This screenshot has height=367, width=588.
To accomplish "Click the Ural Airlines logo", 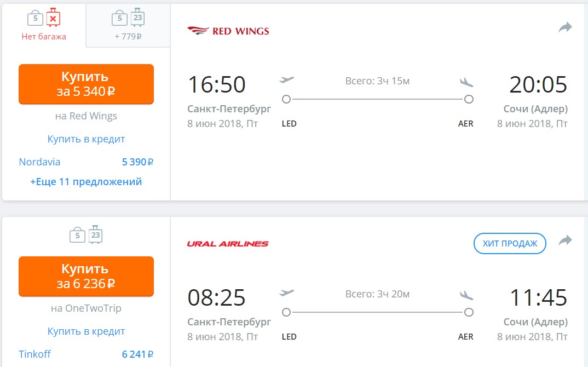I will (x=228, y=244).
